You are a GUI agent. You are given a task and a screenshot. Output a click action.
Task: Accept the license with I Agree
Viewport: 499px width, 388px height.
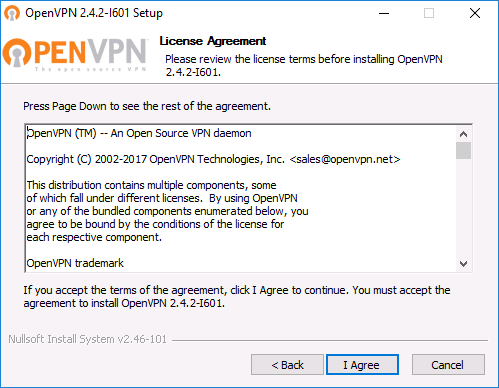pos(362,365)
